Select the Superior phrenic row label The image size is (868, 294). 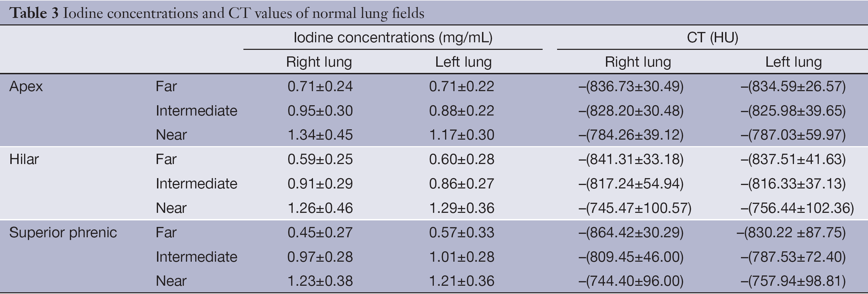[63, 233]
